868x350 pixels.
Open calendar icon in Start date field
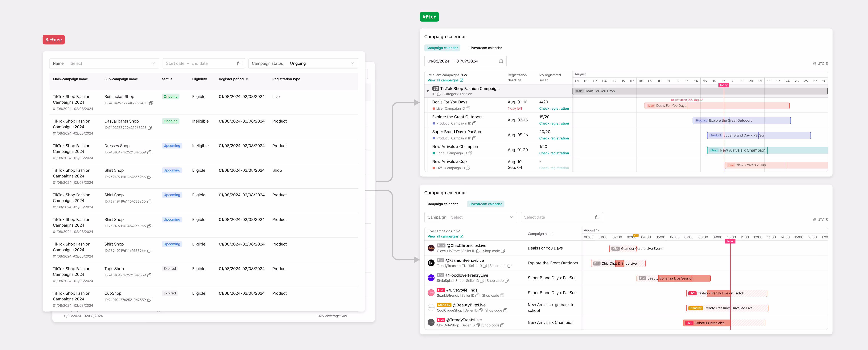pyautogui.click(x=239, y=63)
